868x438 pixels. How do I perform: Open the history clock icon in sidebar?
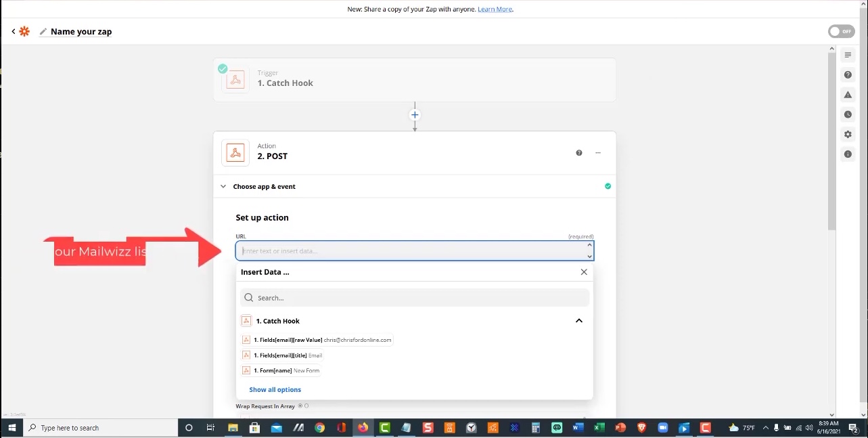coord(848,114)
